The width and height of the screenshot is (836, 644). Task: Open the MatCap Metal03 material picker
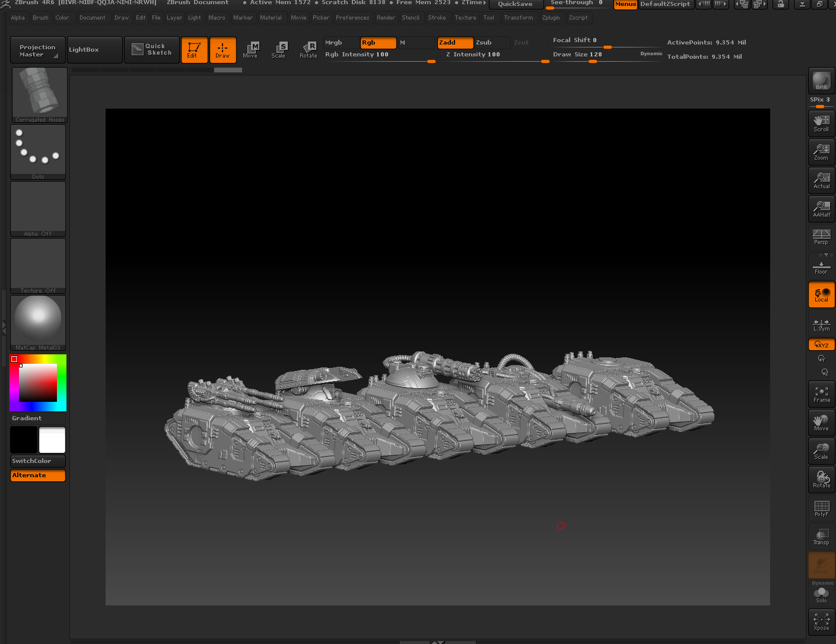tap(38, 322)
